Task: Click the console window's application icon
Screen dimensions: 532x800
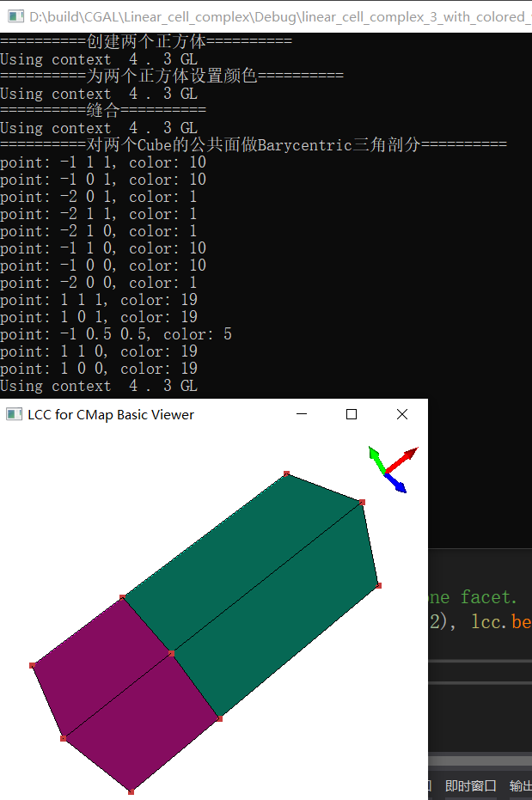Action: click(15, 16)
